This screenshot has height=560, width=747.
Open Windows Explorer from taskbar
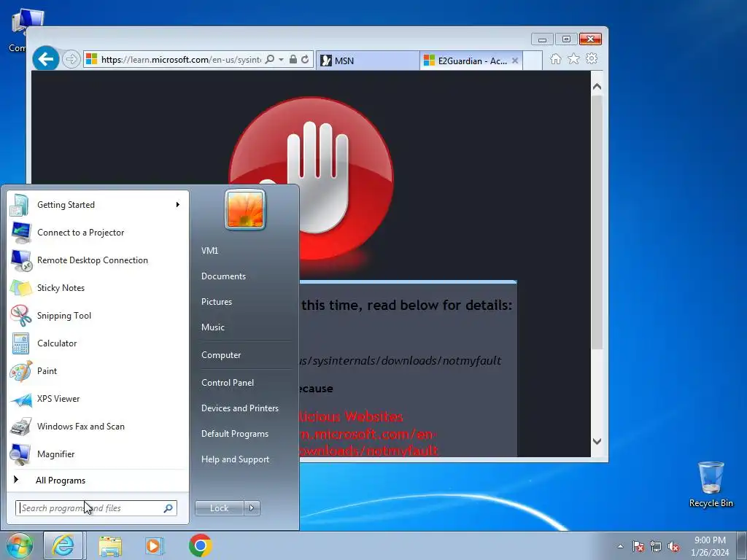tap(110, 545)
